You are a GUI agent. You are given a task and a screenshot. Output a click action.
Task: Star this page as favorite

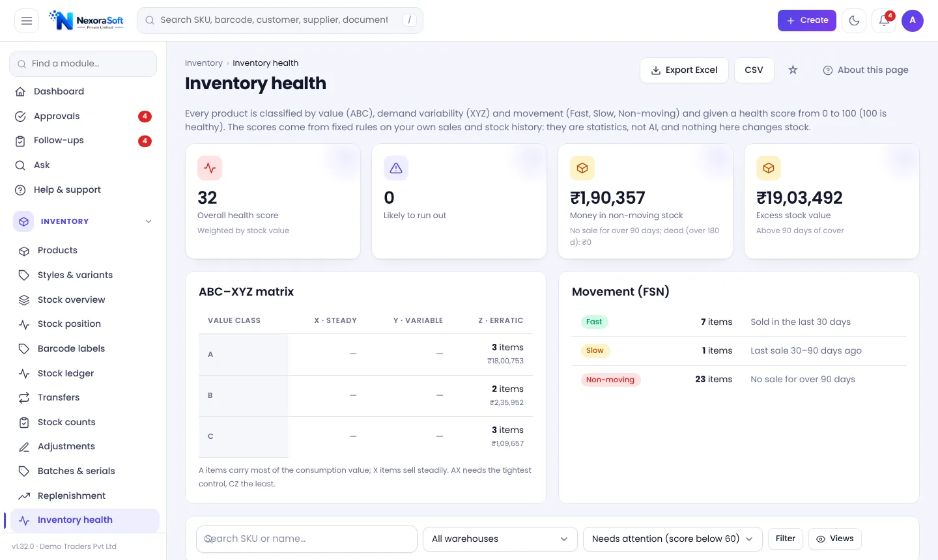point(793,70)
